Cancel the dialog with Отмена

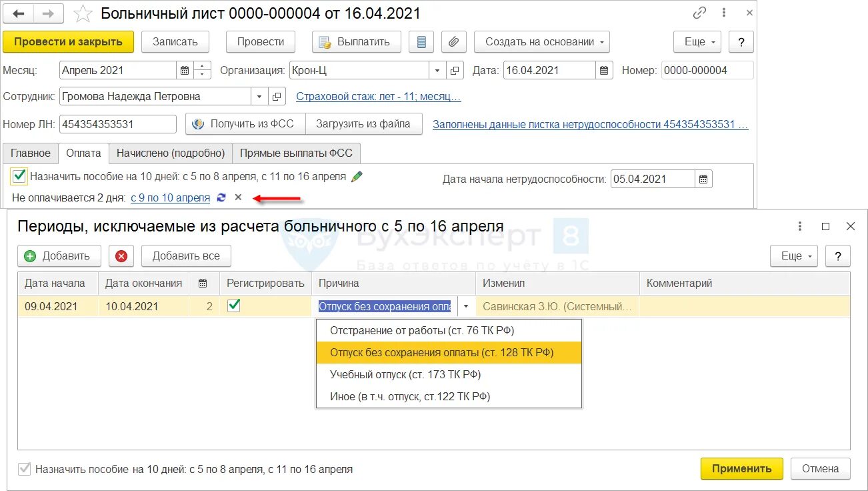tap(820, 468)
